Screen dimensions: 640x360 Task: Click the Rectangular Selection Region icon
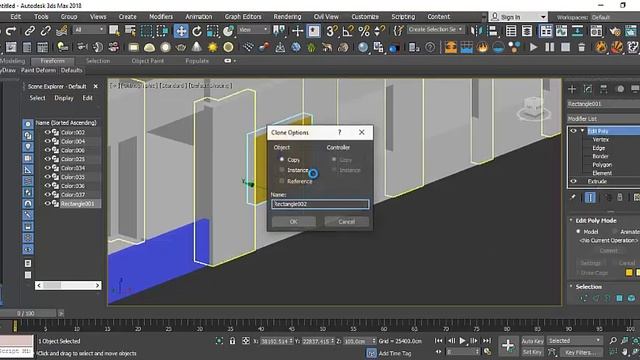click(146, 31)
